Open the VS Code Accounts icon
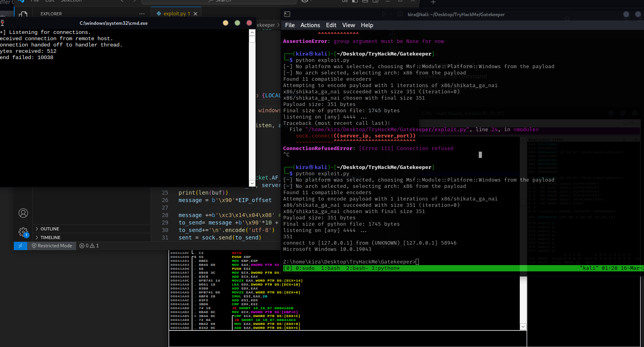The height and width of the screenshot is (347, 644). tap(23, 213)
